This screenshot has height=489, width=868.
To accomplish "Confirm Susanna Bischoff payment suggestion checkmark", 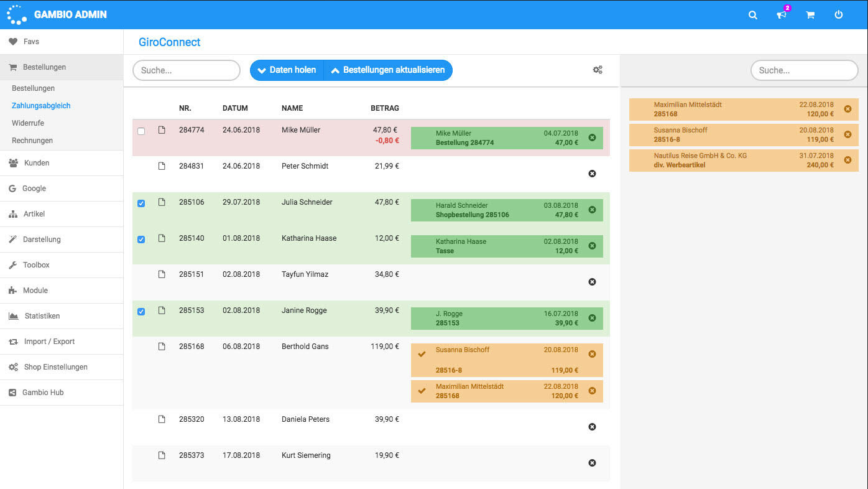I will point(422,354).
